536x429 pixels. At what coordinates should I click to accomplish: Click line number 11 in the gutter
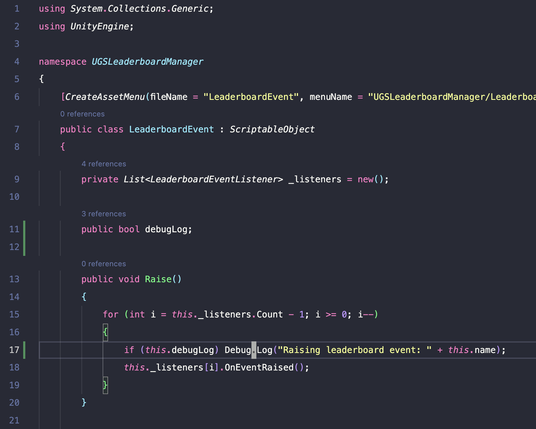click(x=14, y=229)
